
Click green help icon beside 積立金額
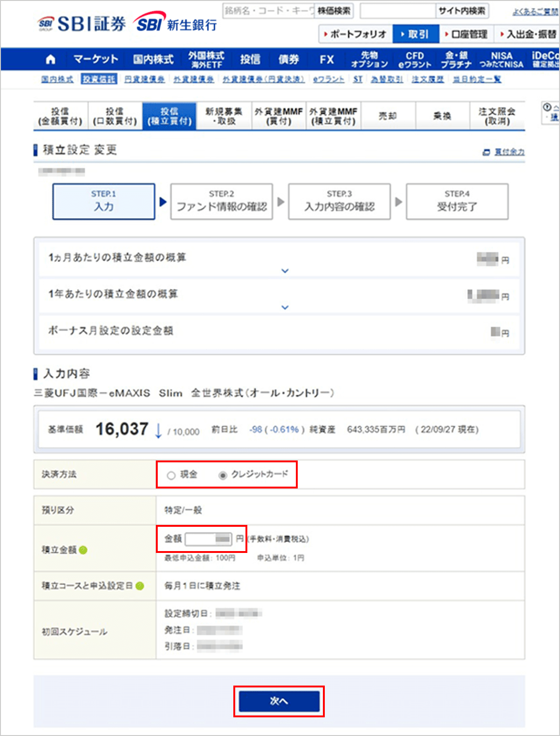click(x=83, y=550)
